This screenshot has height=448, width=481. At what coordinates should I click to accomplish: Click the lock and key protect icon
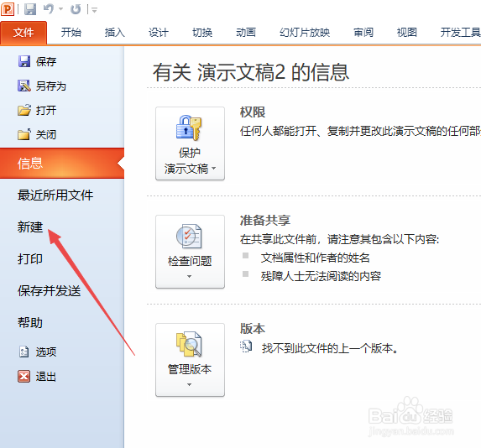click(189, 128)
